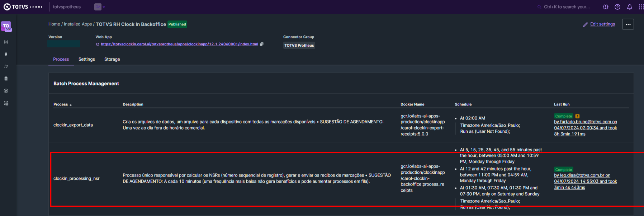The height and width of the screenshot is (216, 644).
Task: Click the pencil icon beside Edit settings
Action: 585,24
